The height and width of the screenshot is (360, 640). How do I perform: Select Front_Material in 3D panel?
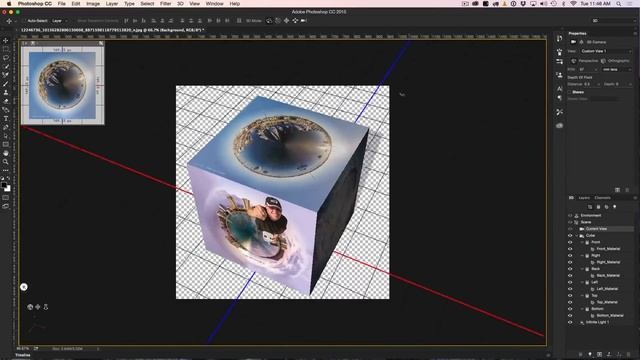[608, 249]
